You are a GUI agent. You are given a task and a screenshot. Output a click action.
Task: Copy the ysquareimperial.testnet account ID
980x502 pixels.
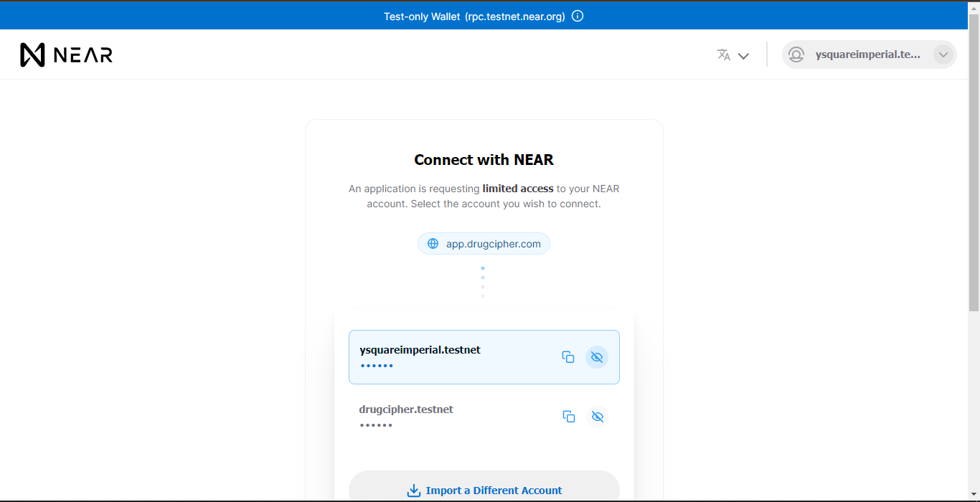[x=568, y=357]
